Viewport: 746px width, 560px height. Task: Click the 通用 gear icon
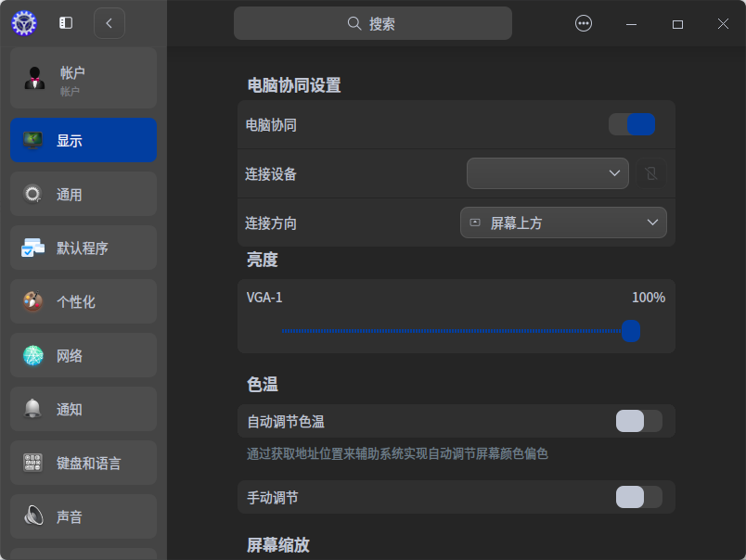pyautogui.click(x=32, y=194)
